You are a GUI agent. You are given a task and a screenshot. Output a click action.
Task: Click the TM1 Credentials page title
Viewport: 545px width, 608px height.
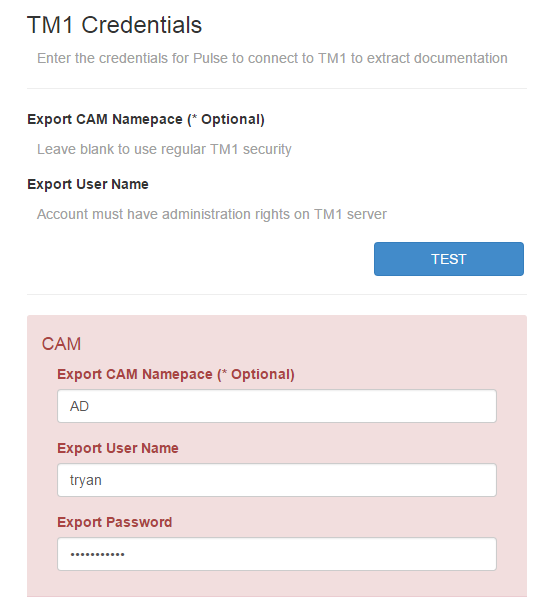tap(114, 25)
